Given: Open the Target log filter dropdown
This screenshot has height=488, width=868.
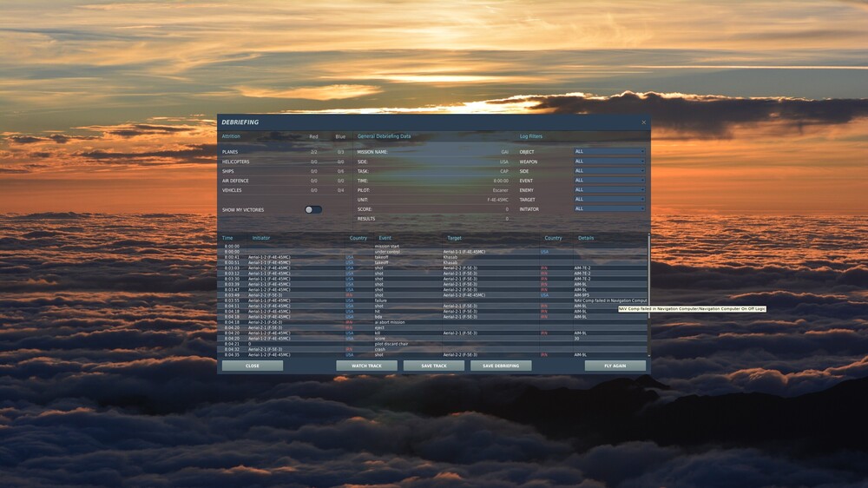Looking at the screenshot, I should 609,199.
